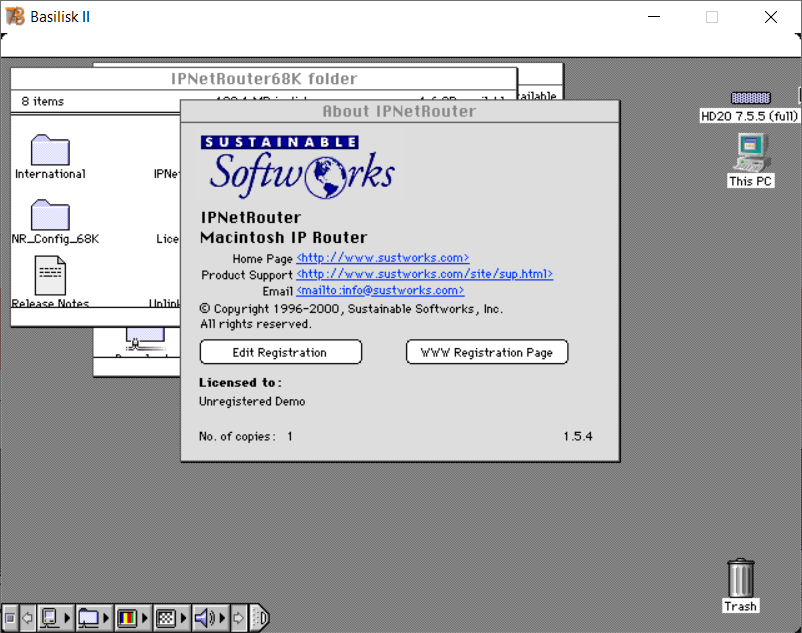This screenshot has width=802, height=633.
Task: Open the Product Support sup.html link
Action: (425, 275)
